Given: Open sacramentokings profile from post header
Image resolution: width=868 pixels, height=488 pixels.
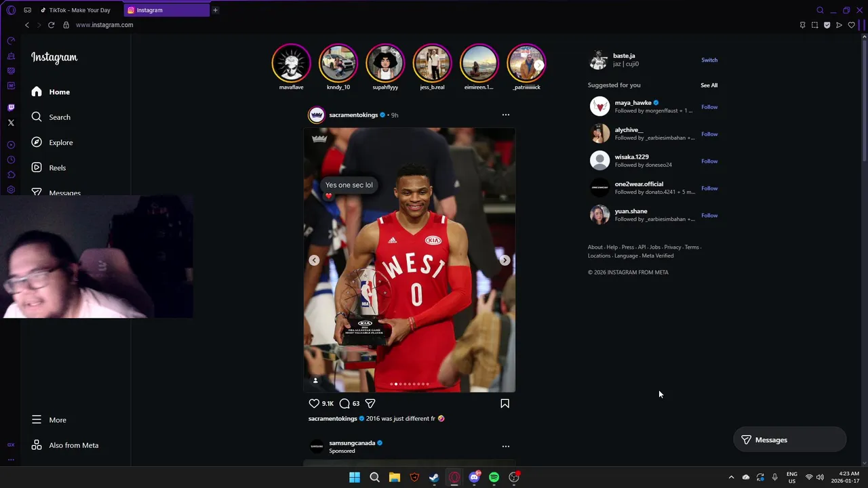Looking at the screenshot, I should pos(353,115).
